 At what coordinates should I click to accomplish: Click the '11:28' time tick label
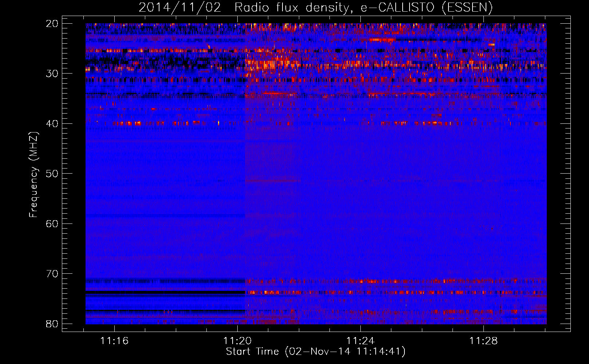(483, 341)
